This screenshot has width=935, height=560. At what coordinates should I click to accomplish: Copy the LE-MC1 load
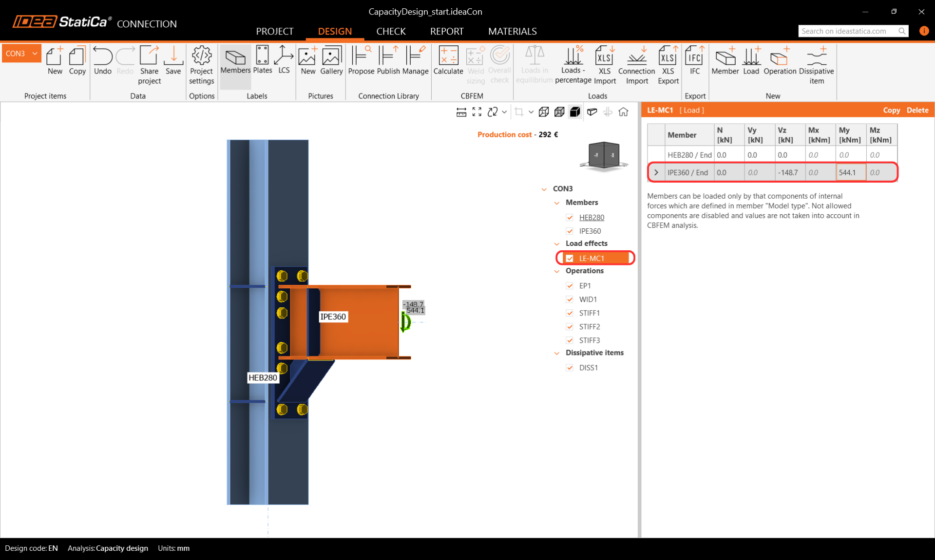pyautogui.click(x=891, y=110)
